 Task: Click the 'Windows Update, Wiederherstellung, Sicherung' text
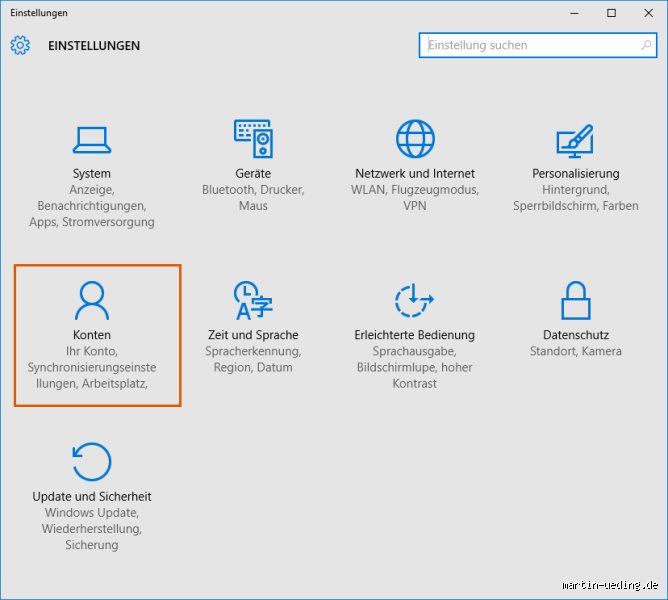[92, 529]
